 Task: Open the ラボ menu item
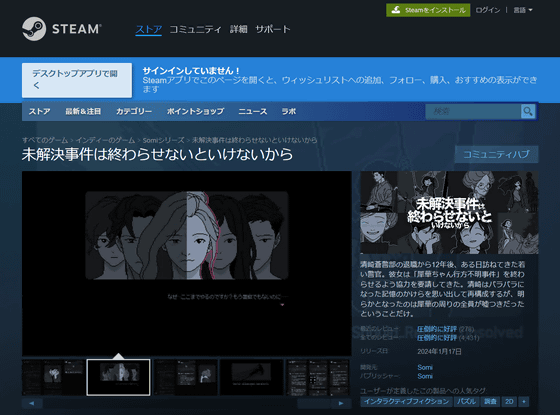coord(289,111)
